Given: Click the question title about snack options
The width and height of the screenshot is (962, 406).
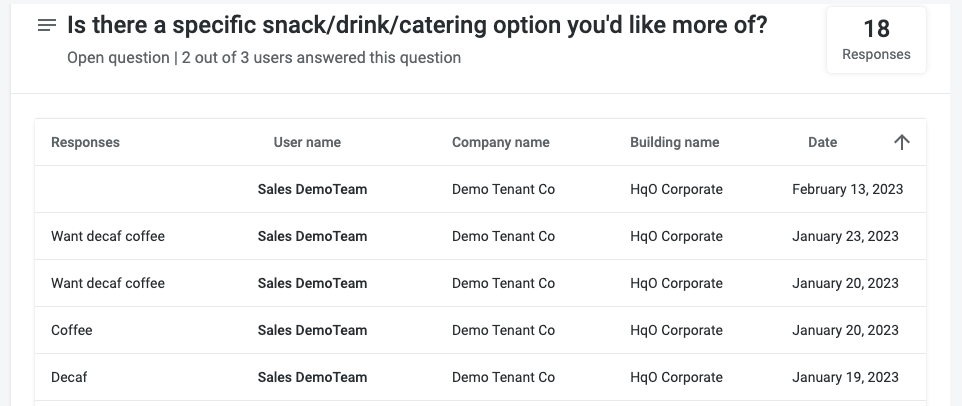Looking at the screenshot, I should coord(417,26).
